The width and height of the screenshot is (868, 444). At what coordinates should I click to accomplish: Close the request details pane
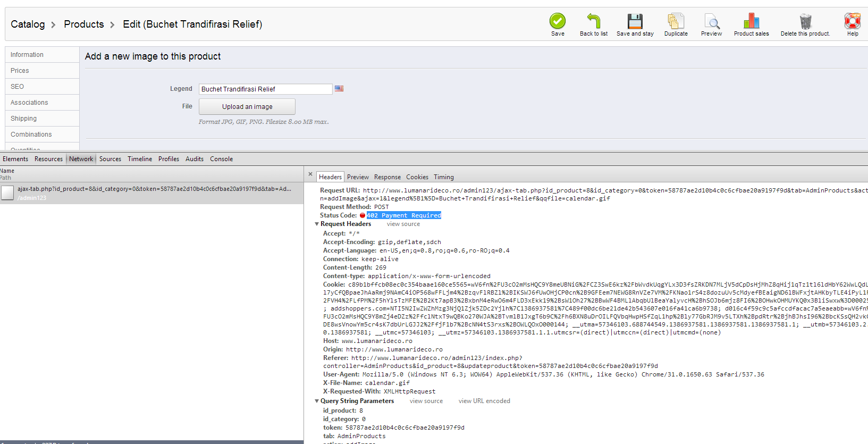coord(310,174)
